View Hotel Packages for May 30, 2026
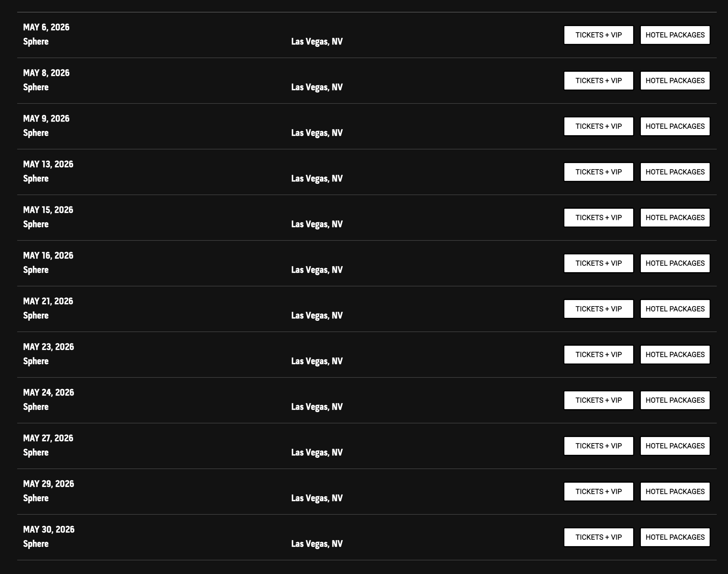 (675, 537)
